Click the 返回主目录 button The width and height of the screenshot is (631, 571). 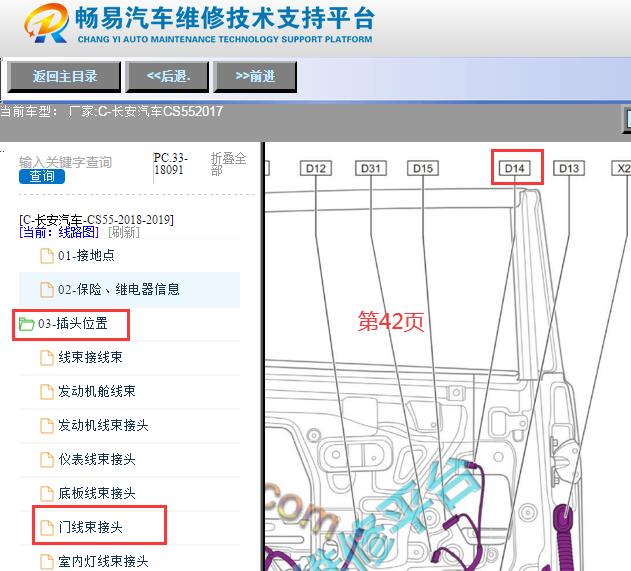(64, 76)
